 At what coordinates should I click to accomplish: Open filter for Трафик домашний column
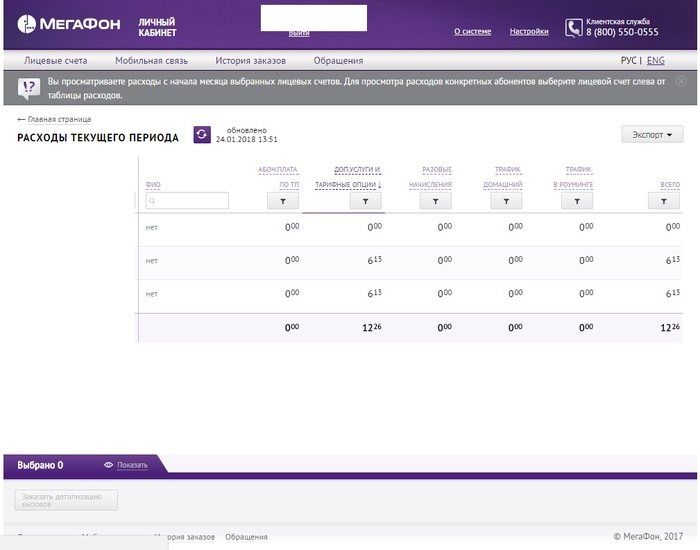[507, 201]
